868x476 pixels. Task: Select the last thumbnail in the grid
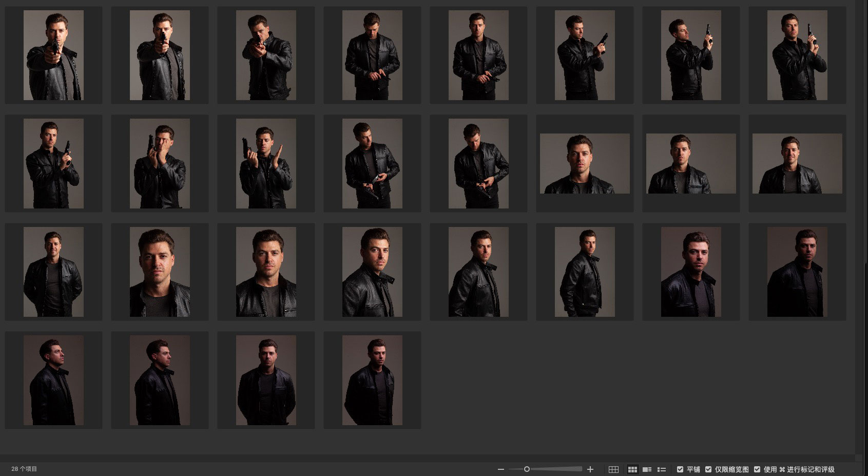coord(372,380)
